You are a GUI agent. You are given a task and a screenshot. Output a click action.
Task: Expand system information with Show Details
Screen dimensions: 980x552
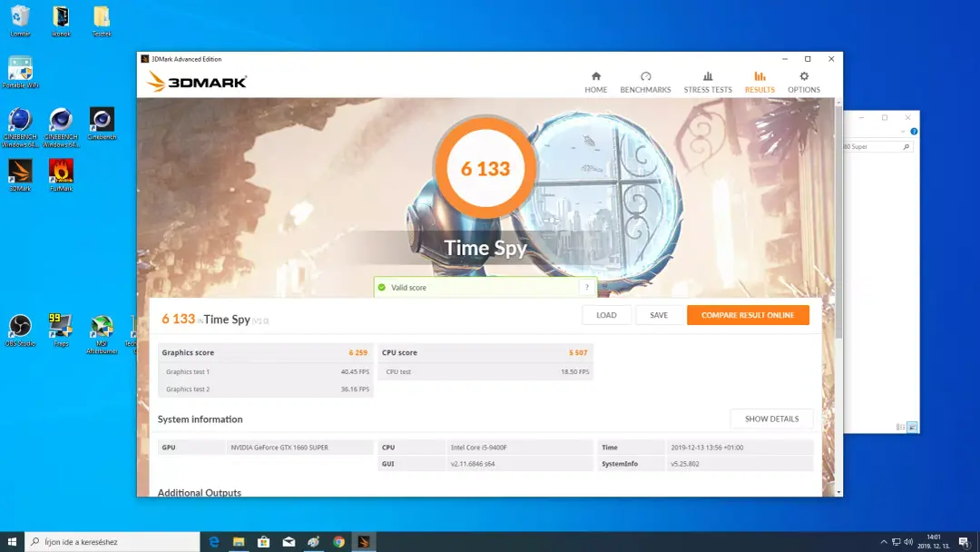[x=771, y=419]
